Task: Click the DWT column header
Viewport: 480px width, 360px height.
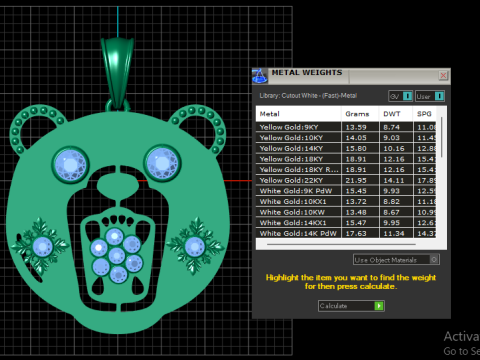Action: tap(396, 114)
